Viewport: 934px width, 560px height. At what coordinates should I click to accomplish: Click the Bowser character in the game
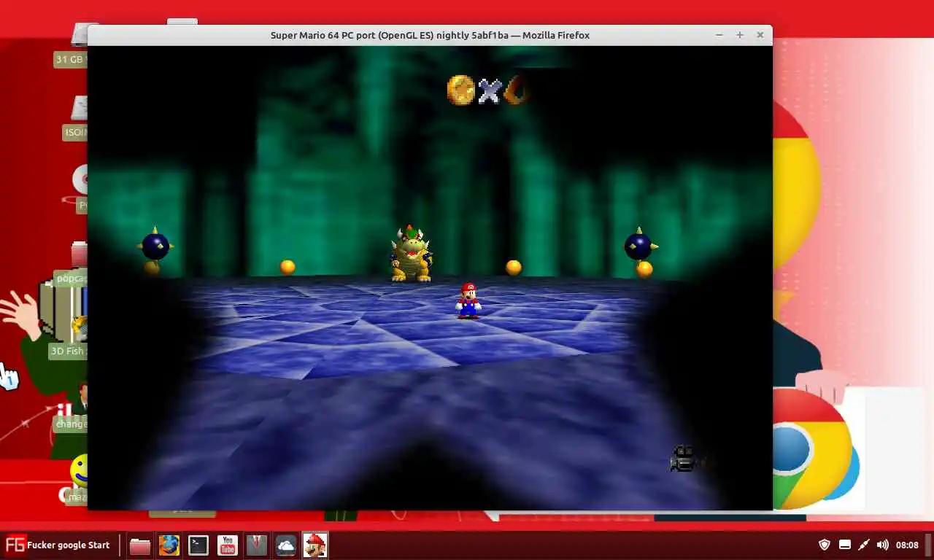(412, 254)
